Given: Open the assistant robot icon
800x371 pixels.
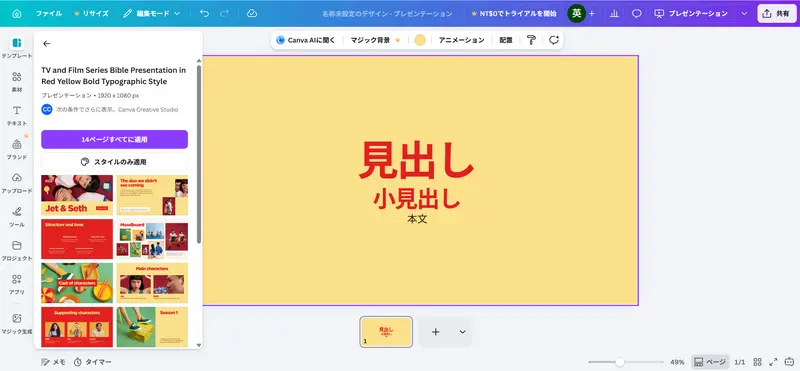Looking at the screenshot, I should [x=790, y=362].
